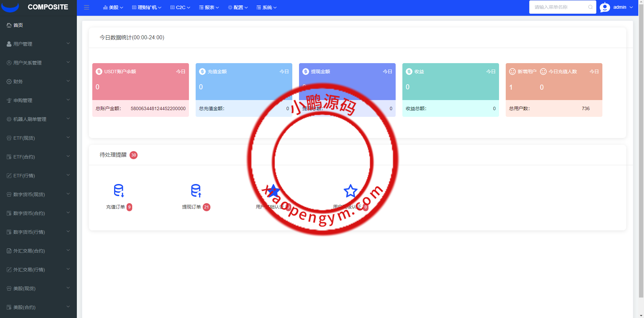
Task: Expand the 机器人刷单管理 sidebar group
Action: [38, 119]
